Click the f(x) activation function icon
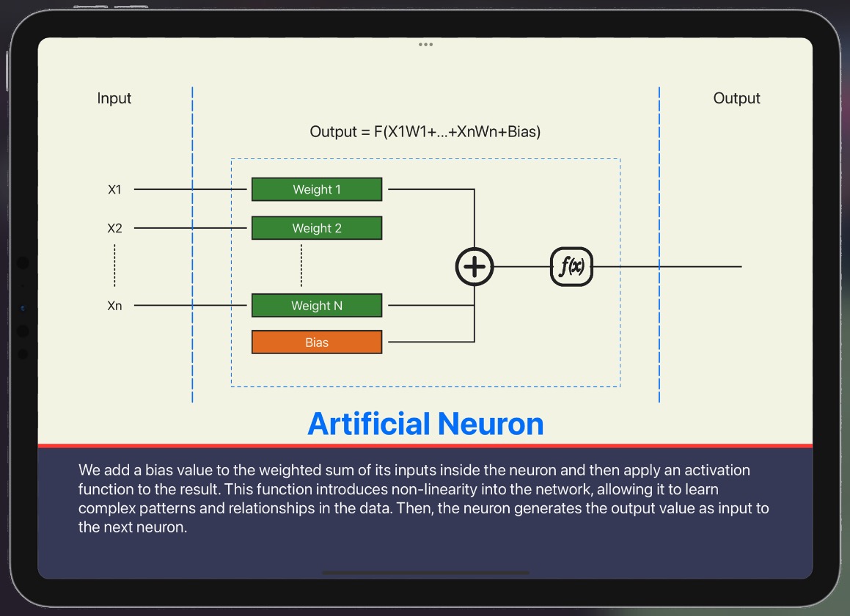 [571, 266]
